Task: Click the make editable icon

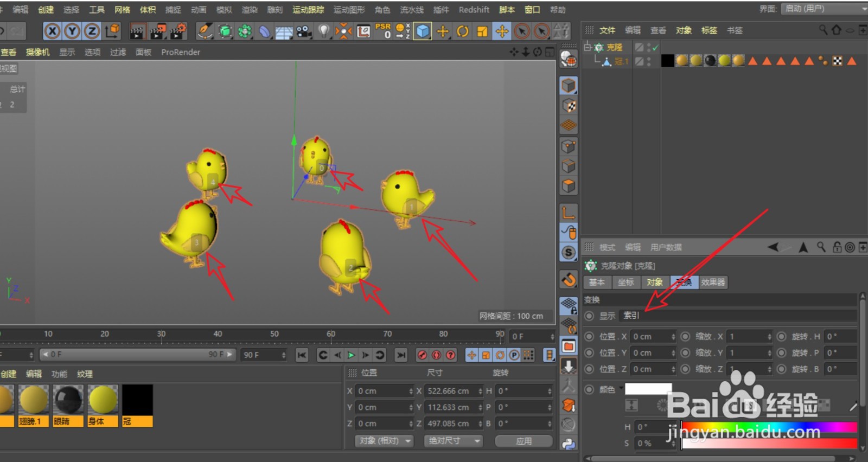Action: click(x=568, y=58)
